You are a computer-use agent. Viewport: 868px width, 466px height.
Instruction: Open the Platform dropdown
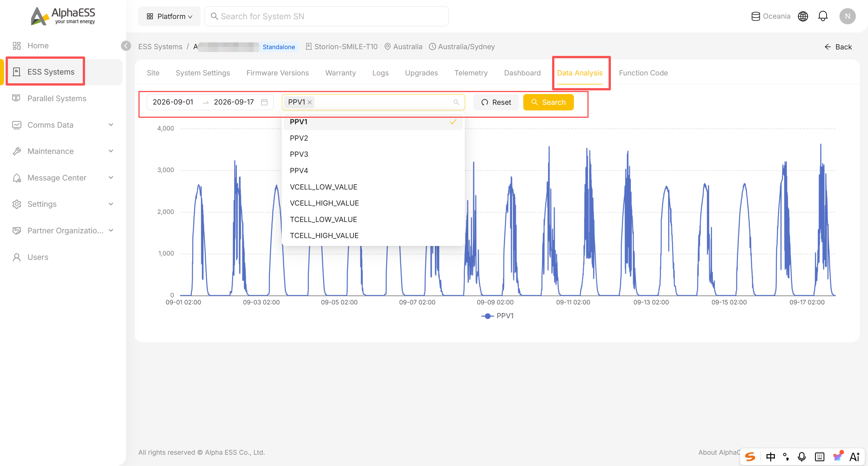pyautogui.click(x=169, y=16)
